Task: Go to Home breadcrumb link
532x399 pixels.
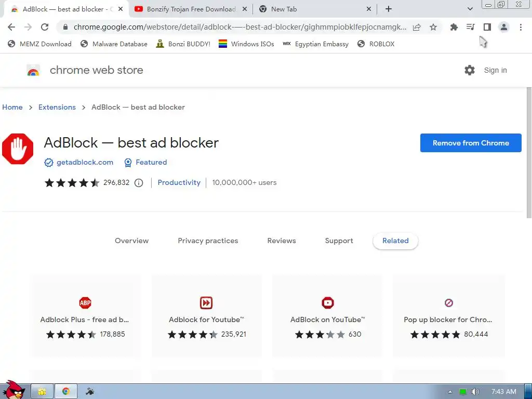Action: (12, 107)
